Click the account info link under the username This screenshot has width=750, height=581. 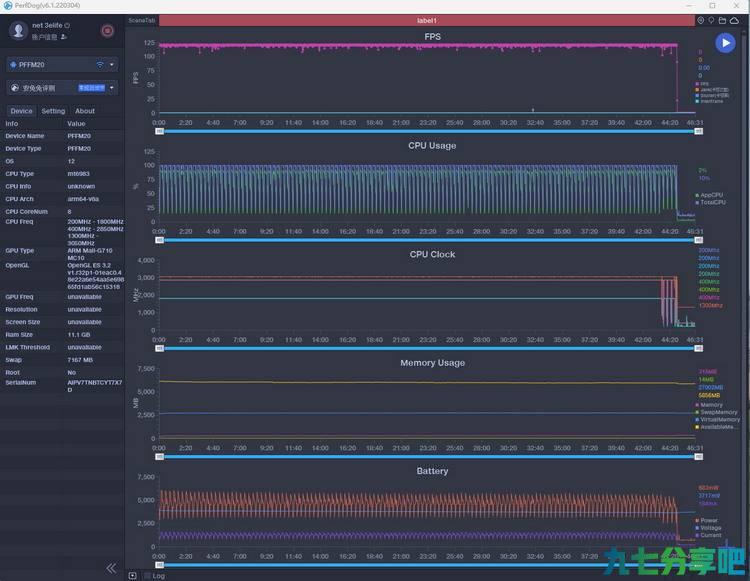pyautogui.click(x=44, y=37)
